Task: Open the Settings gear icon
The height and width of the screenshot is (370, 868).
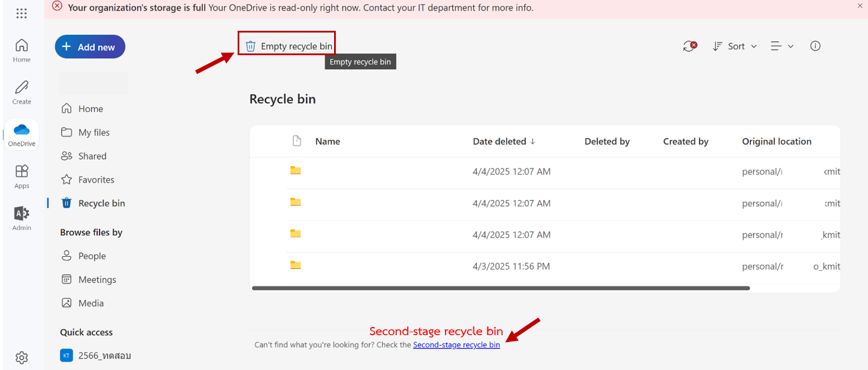Action: tap(21, 357)
